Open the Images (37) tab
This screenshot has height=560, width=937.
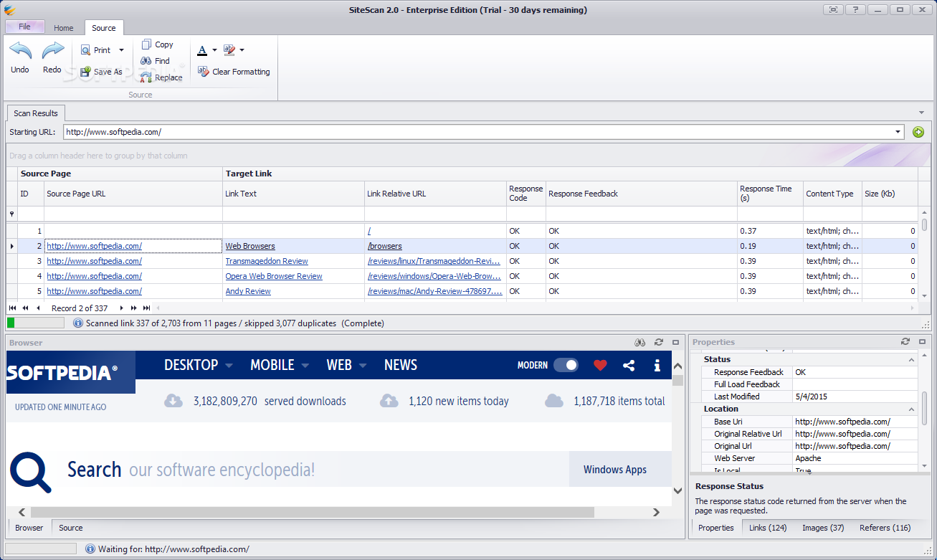point(823,528)
